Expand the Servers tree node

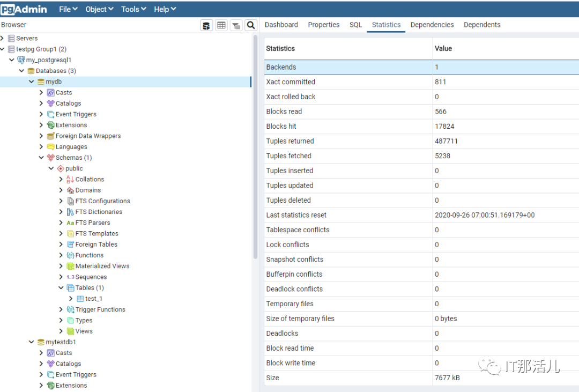(x=3, y=38)
